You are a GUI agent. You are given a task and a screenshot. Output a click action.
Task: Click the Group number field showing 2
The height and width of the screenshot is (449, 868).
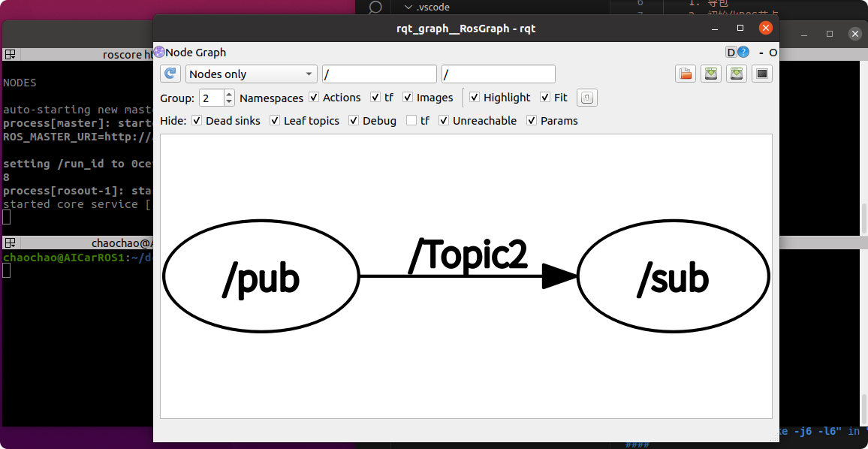[x=212, y=98]
